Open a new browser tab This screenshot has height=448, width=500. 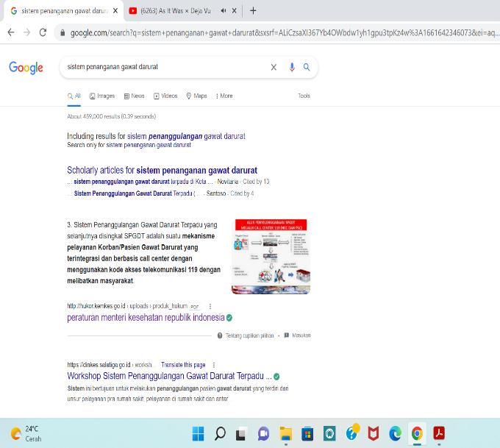pos(253,11)
